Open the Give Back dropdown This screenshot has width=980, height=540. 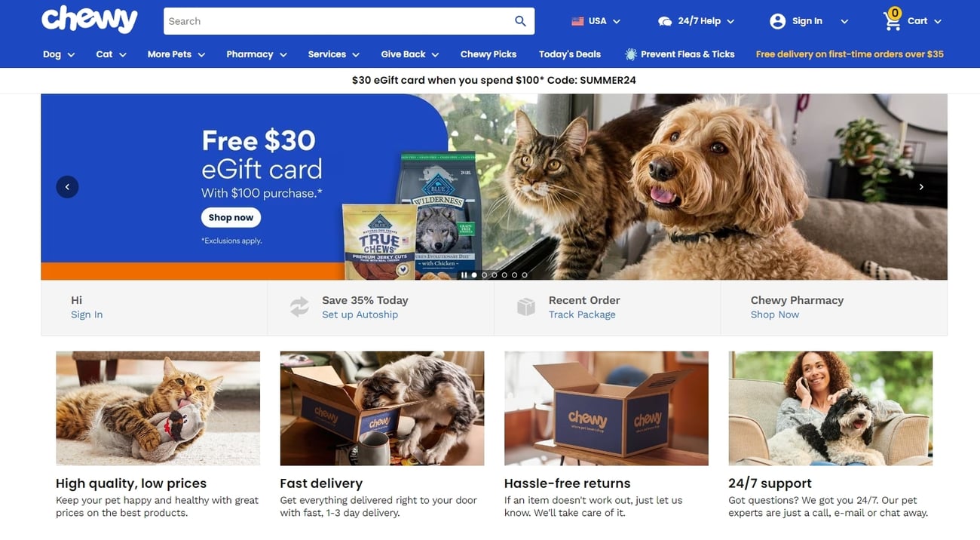pos(411,54)
